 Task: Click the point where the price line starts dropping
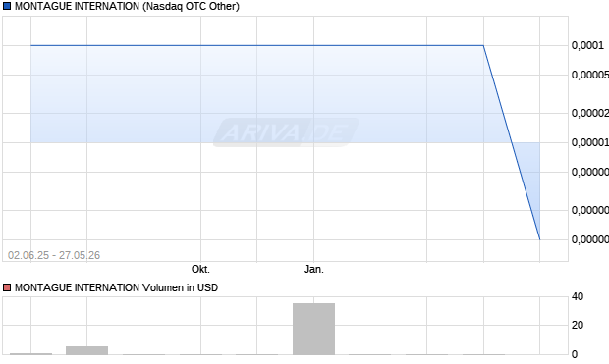point(483,45)
